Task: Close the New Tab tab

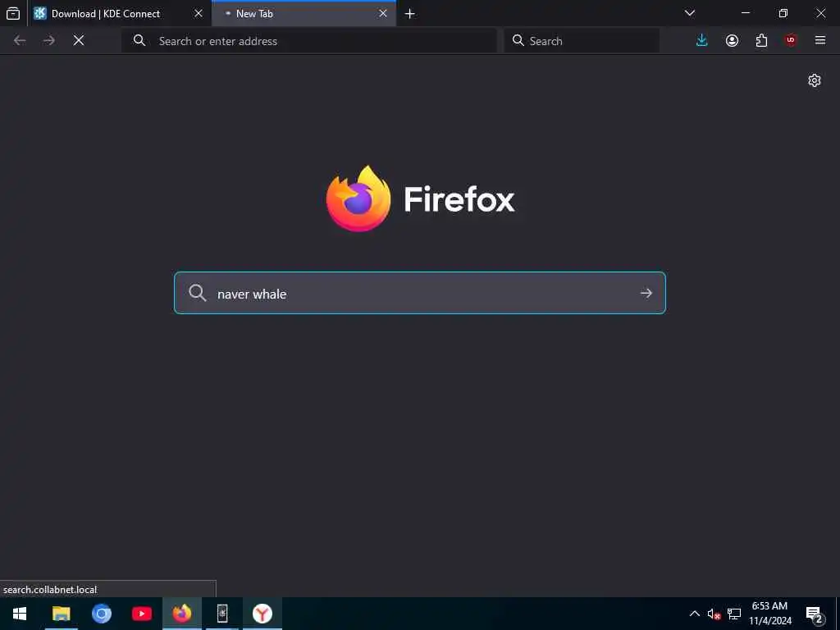Action: pos(383,13)
